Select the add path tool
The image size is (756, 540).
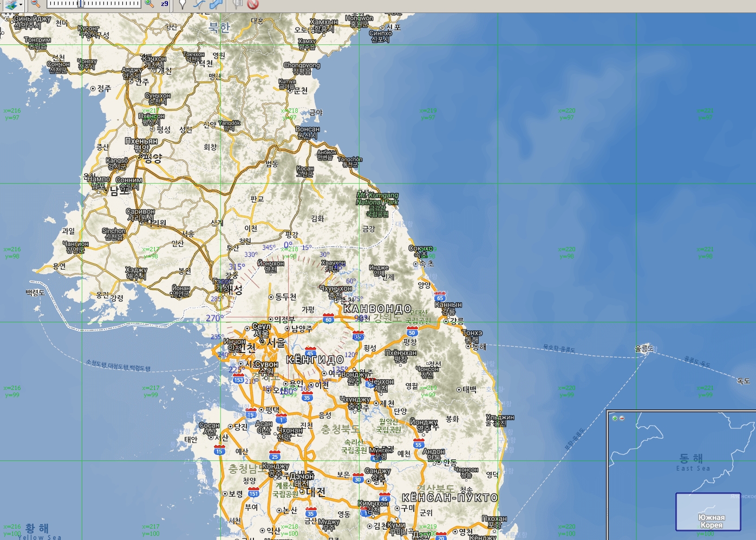[x=199, y=4]
